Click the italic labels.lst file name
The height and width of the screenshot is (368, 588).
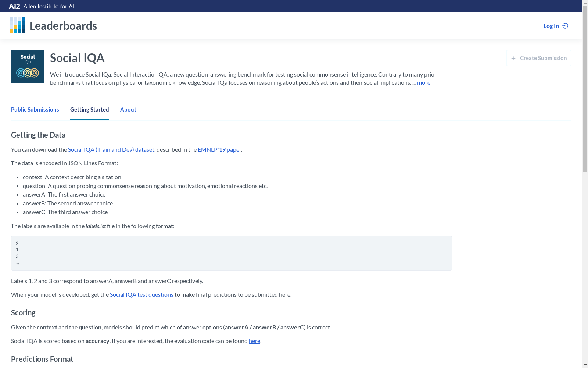click(x=96, y=226)
